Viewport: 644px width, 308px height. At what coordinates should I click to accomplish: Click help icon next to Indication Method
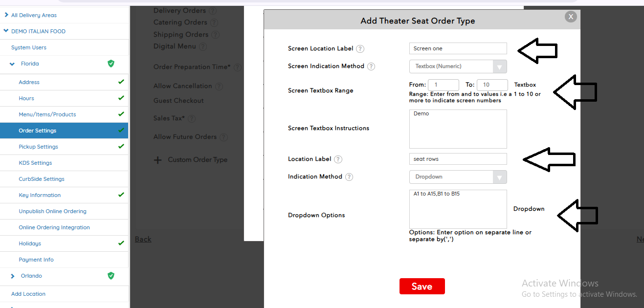[349, 177]
